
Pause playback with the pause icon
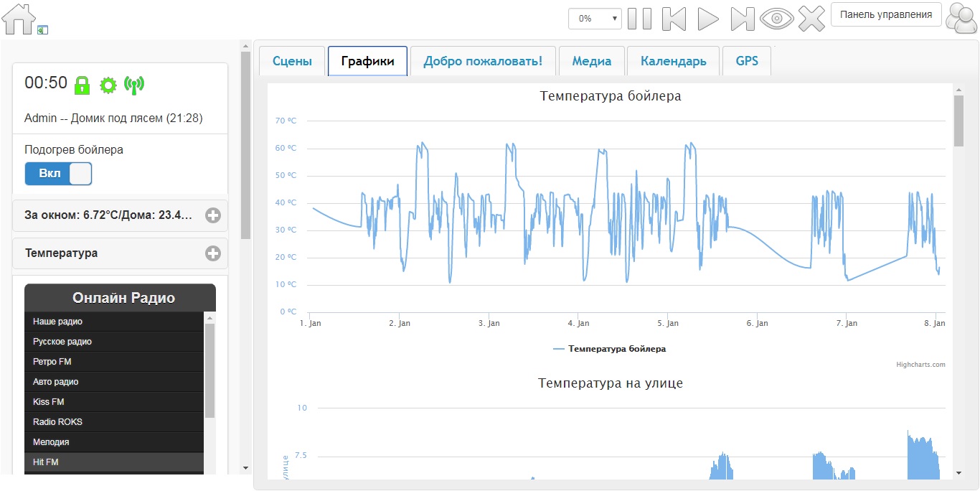click(x=640, y=19)
